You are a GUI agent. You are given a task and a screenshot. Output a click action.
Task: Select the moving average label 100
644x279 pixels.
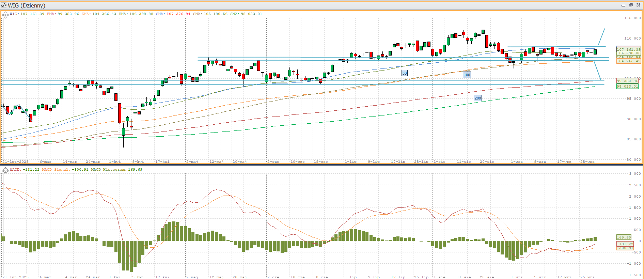[x=467, y=75]
